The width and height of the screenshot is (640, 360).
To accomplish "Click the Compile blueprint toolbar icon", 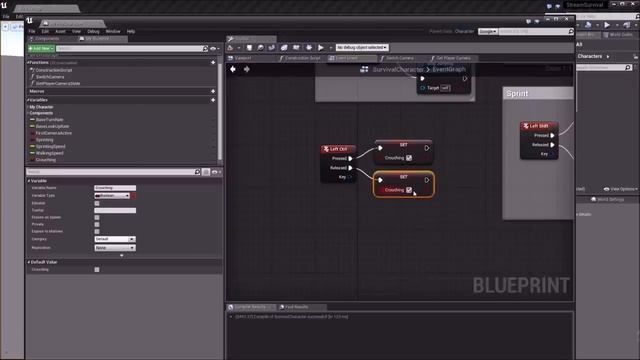I will [231, 48].
